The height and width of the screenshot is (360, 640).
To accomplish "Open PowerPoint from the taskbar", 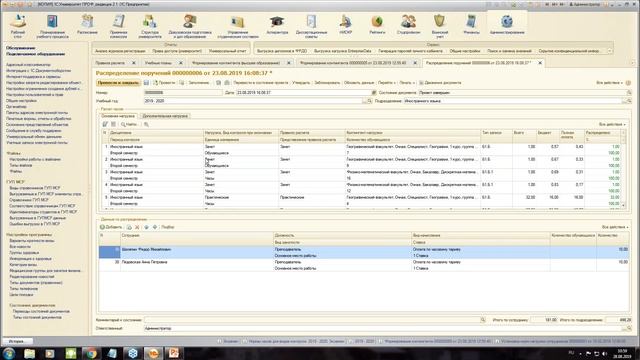I will [x=174, y=353].
